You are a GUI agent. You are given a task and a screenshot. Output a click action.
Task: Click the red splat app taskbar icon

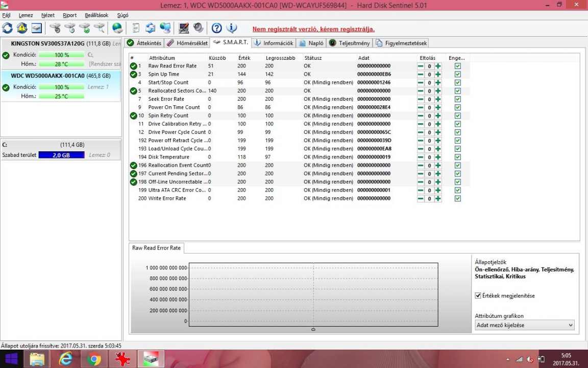[x=122, y=359]
